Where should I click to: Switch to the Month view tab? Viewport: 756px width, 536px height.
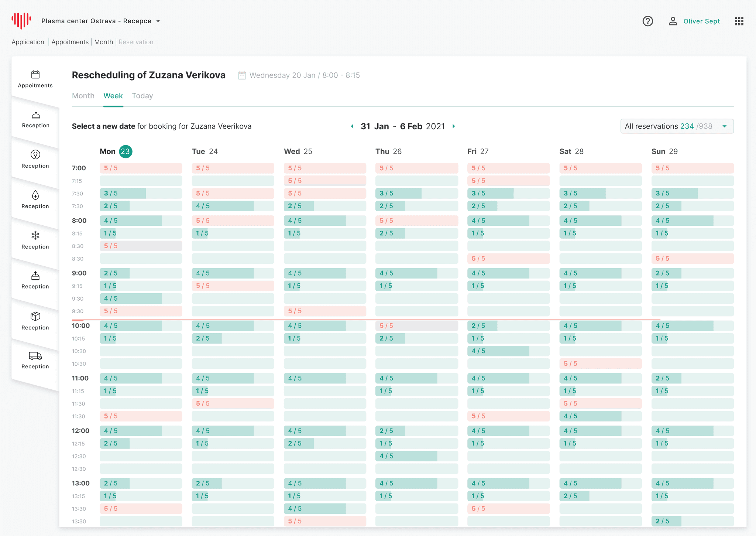tap(83, 96)
